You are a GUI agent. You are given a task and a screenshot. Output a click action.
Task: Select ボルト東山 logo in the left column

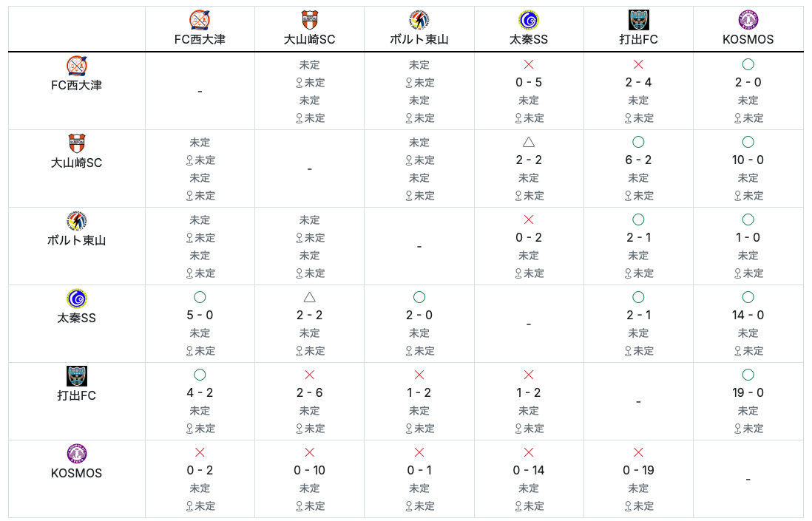(x=77, y=221)
